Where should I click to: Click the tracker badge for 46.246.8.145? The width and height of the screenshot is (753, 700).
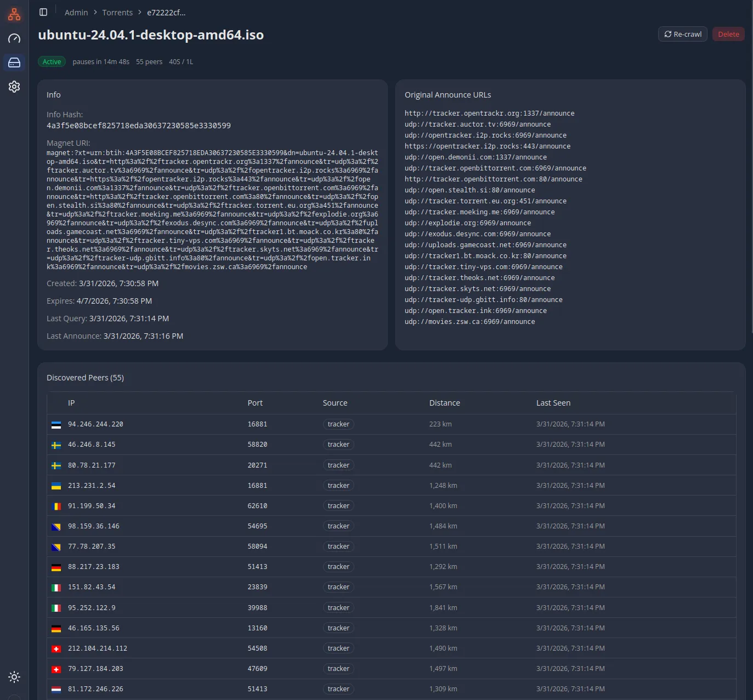pos(338,445)
